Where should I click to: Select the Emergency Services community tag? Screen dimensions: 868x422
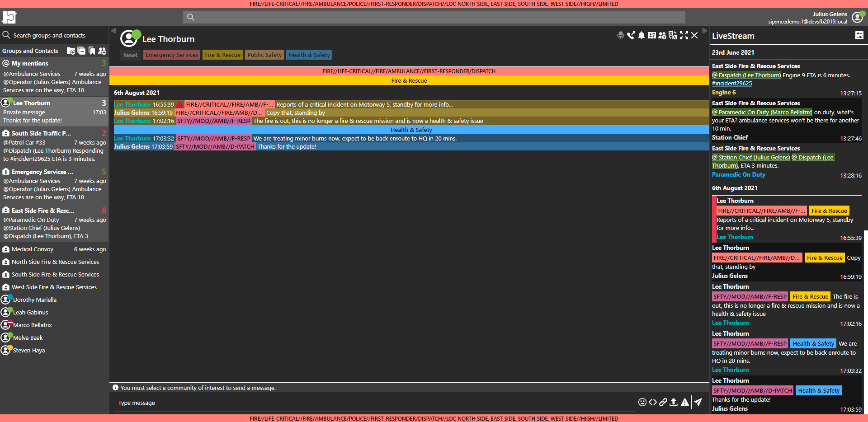coord(172,55)
